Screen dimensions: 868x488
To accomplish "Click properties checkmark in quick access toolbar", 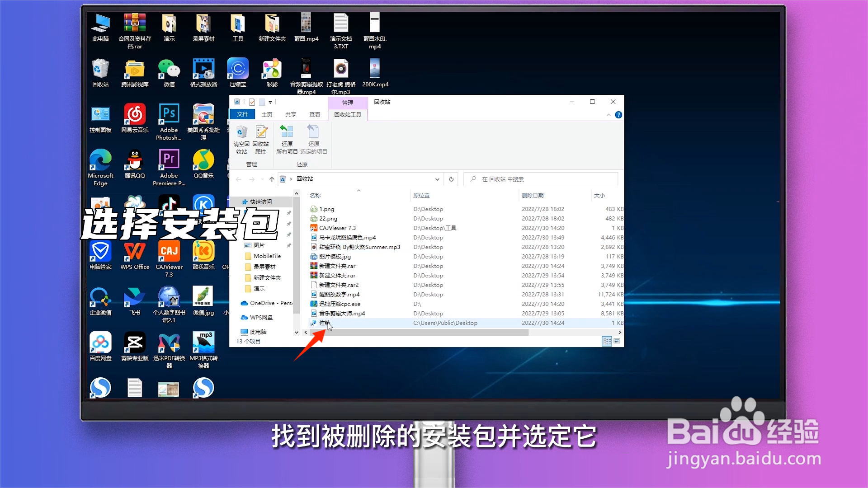I will (x=252, y=102).
